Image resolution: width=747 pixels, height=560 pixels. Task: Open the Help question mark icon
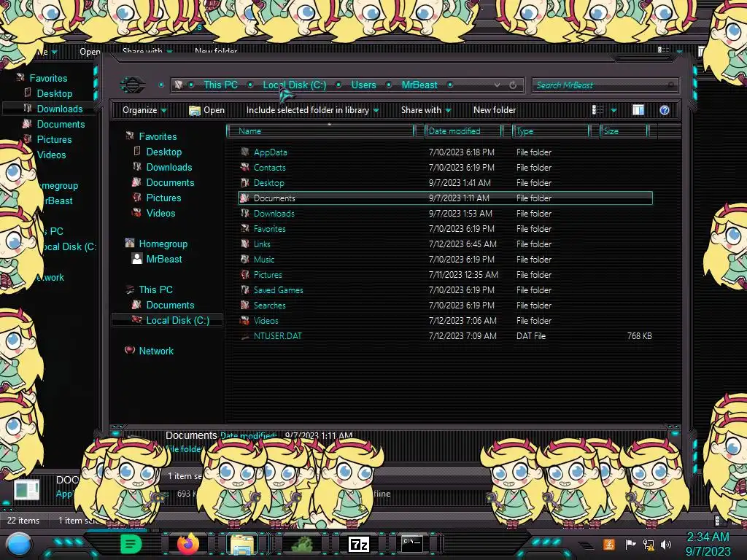click(664, 110)
